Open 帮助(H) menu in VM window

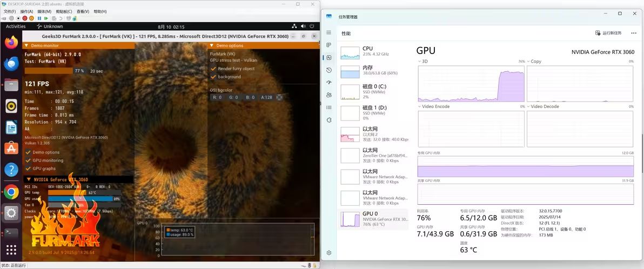[100, 11]
